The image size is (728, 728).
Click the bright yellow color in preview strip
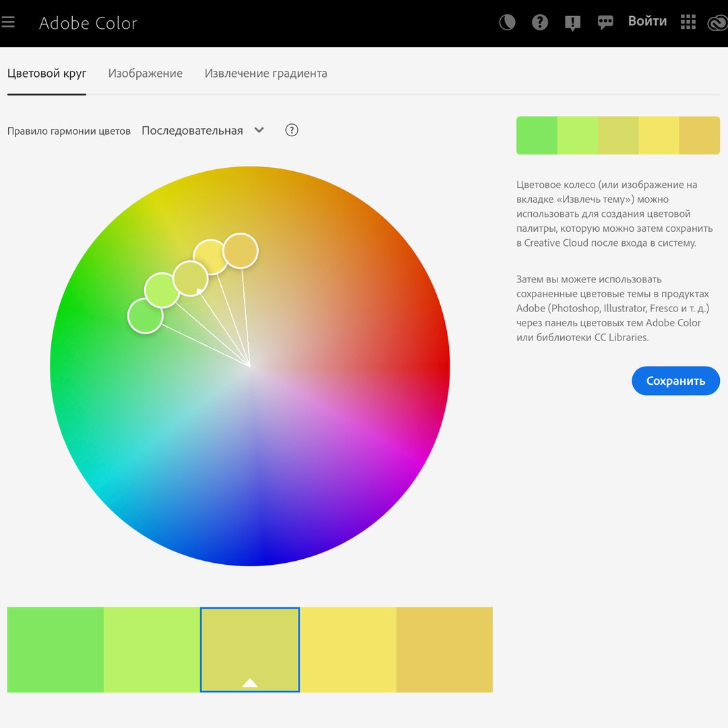[x=659, y=135]
